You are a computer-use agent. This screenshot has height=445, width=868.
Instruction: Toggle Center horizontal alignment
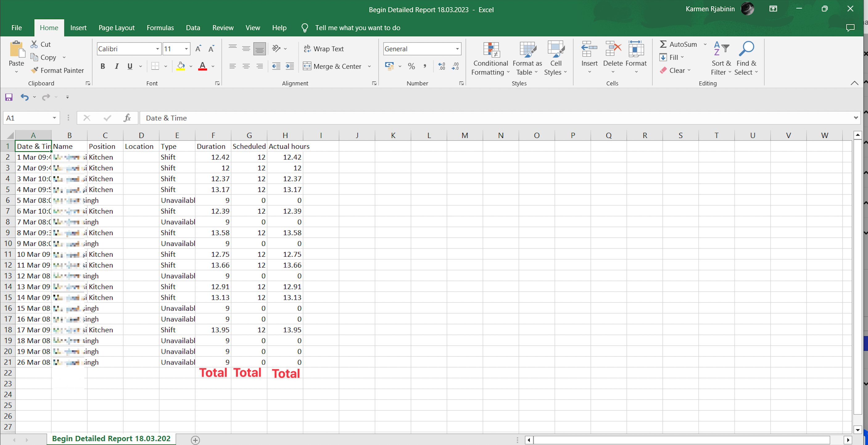[x=246, y=66]
